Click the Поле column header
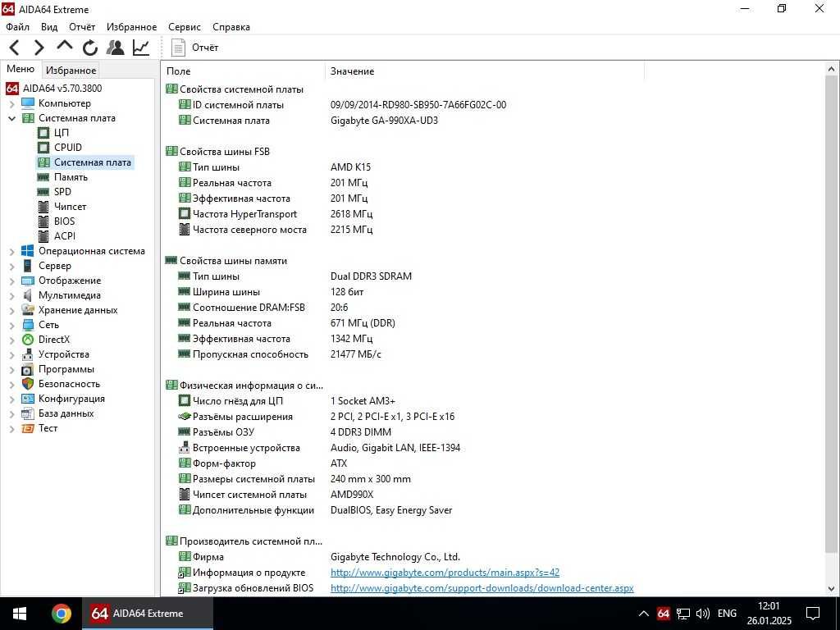This screenshot has height=630, width=840. click(x=243, y=71)
